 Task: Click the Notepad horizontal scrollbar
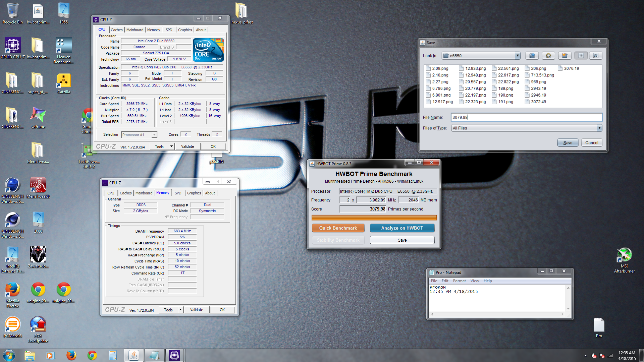497,314
